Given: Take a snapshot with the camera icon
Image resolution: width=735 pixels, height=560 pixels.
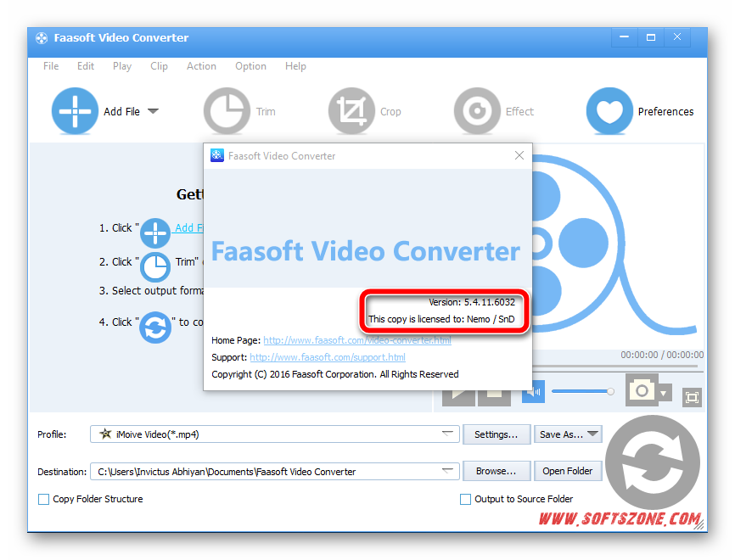Looking at the screenshot, I should [x=642, y=390].
